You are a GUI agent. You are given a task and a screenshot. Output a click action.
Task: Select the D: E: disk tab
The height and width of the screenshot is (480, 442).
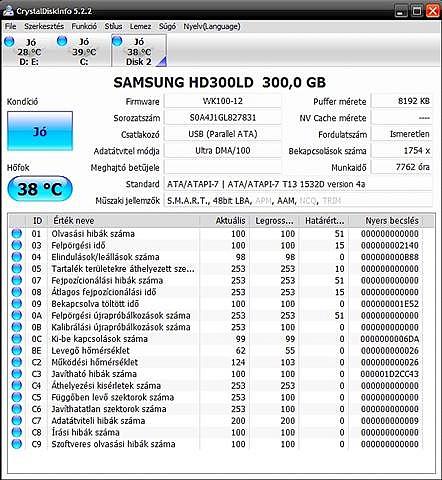click(x=29, y=51)
